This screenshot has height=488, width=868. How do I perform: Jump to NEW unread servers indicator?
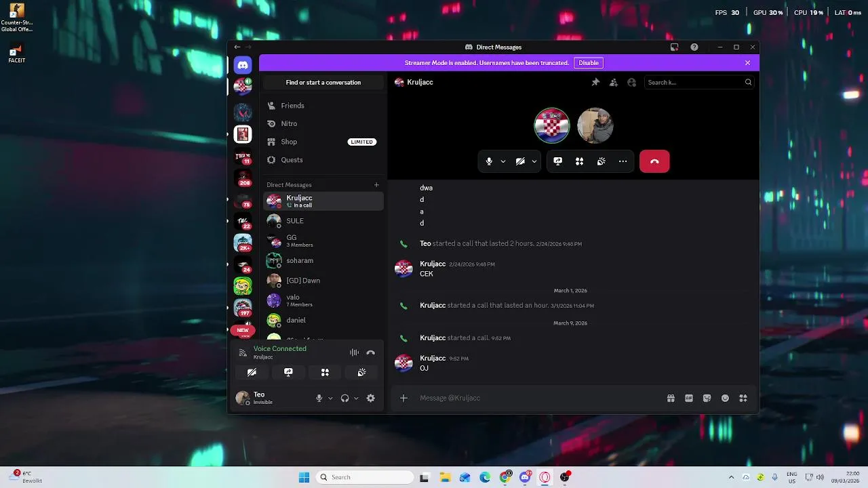243,330
